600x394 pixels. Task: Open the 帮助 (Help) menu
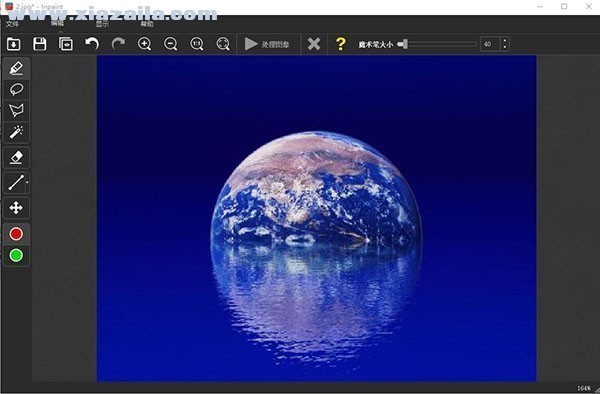(147, 24)
